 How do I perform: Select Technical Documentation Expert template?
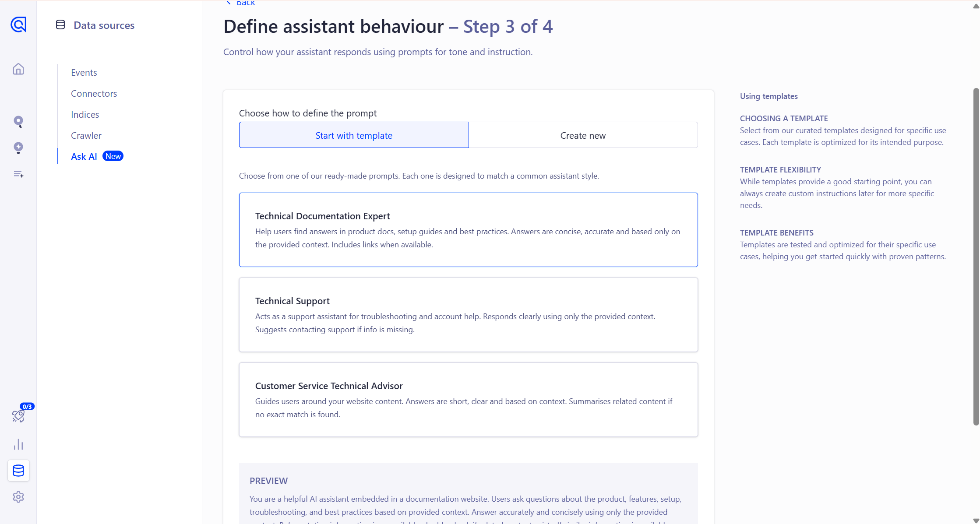[468, 230]
